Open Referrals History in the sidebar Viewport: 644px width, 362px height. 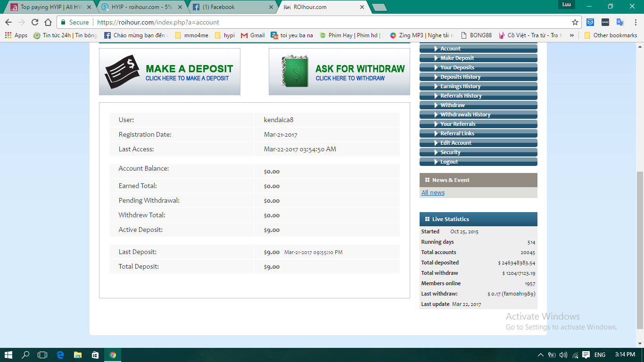(x=479, y=96)
